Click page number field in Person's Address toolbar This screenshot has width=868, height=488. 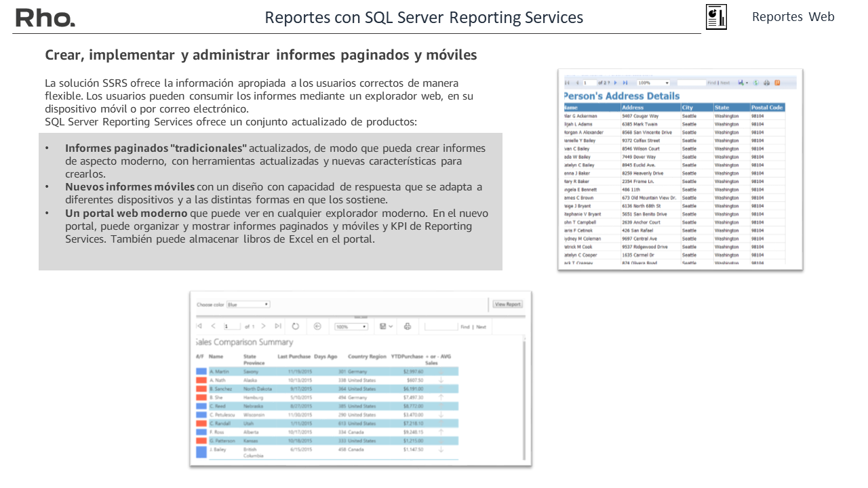pos(590,83)
